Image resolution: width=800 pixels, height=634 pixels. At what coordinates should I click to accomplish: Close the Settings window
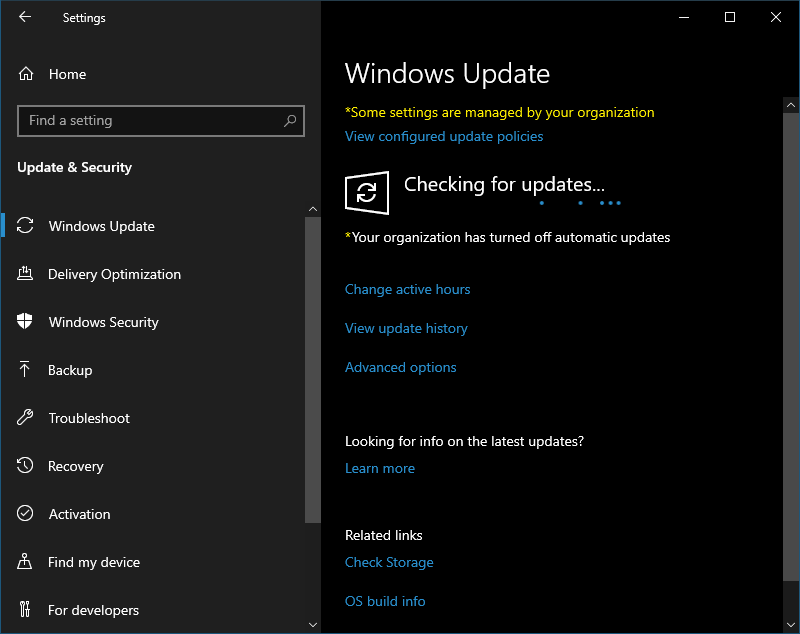pos(776,17)
